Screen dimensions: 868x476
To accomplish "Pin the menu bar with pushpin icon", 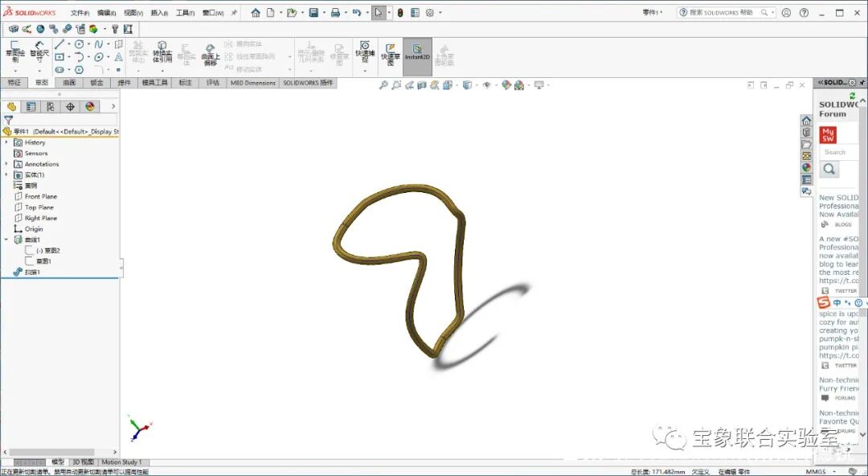I will click(x=234, y=13).
